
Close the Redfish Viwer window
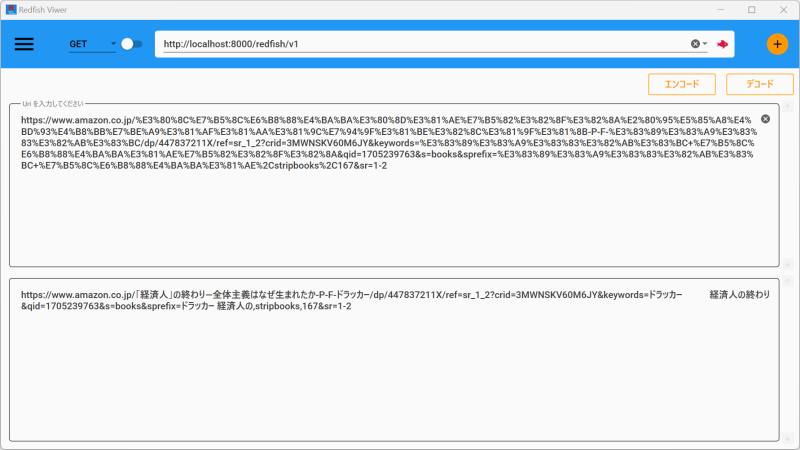pyautogui.click(x=783, y=10)
